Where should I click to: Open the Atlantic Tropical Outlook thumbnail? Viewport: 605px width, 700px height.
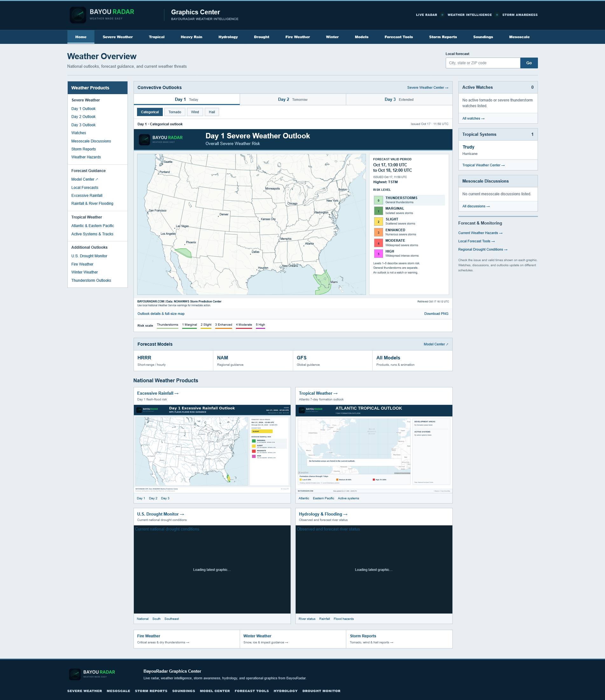pos(374,449)
